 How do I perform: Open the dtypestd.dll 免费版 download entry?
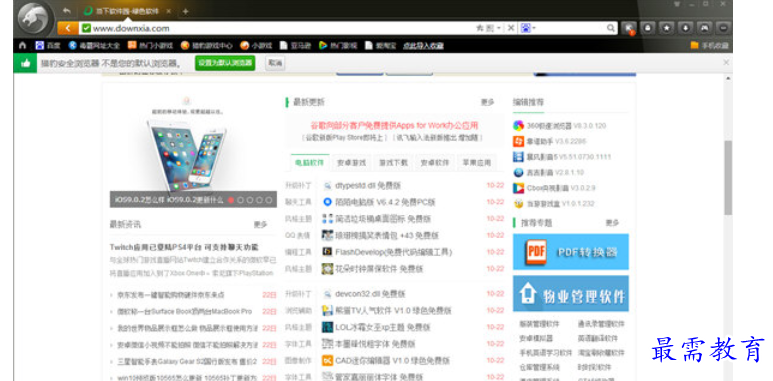pyautogui.click(x=368, y=186)
